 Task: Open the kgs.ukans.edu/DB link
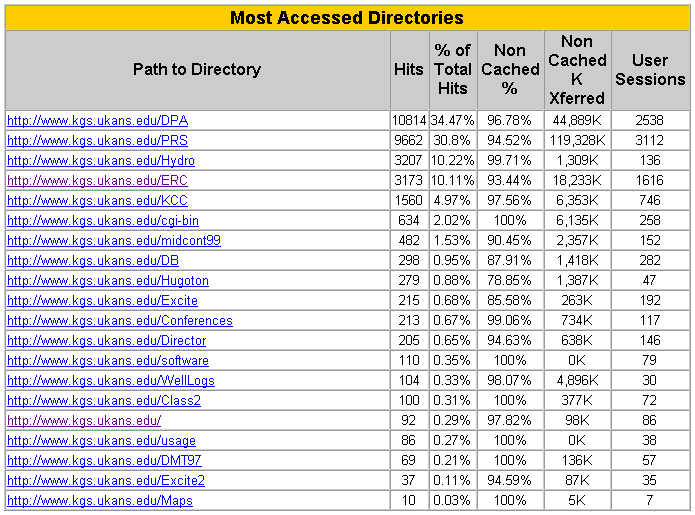pyautogui.click(x=93, y=260)
